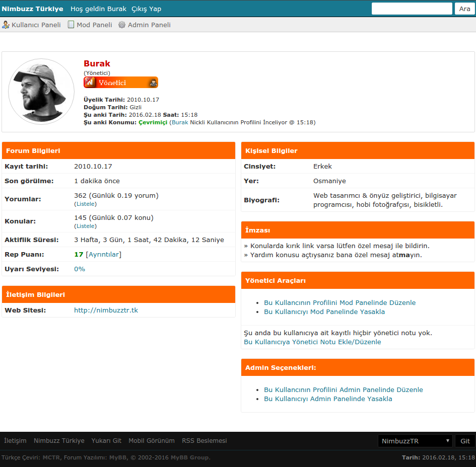Click the Burak username heading

coord(97,63)
